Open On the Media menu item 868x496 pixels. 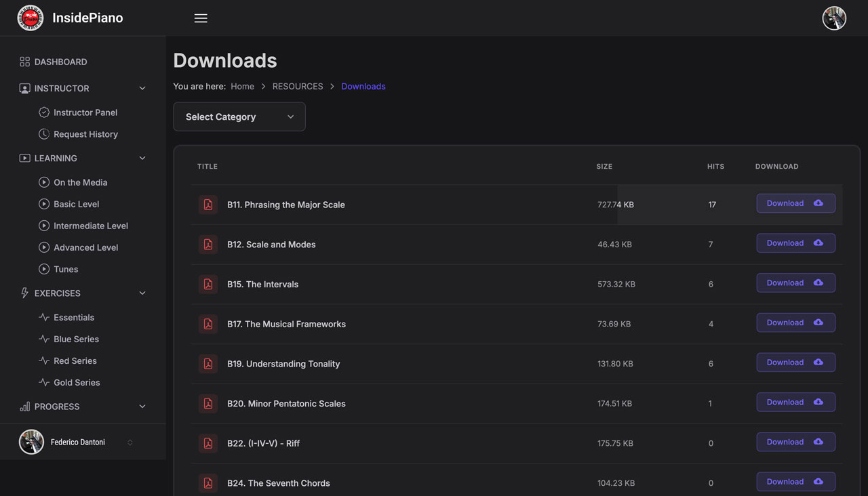[81, 182]
